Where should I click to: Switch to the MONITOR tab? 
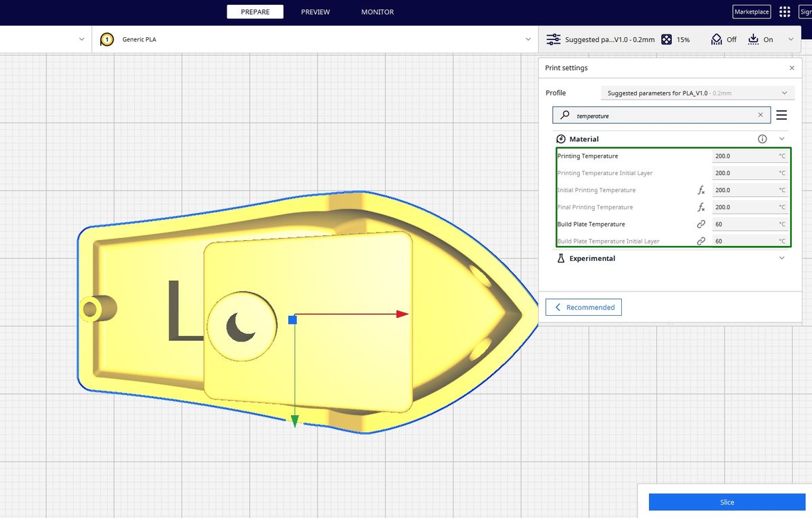377,11
